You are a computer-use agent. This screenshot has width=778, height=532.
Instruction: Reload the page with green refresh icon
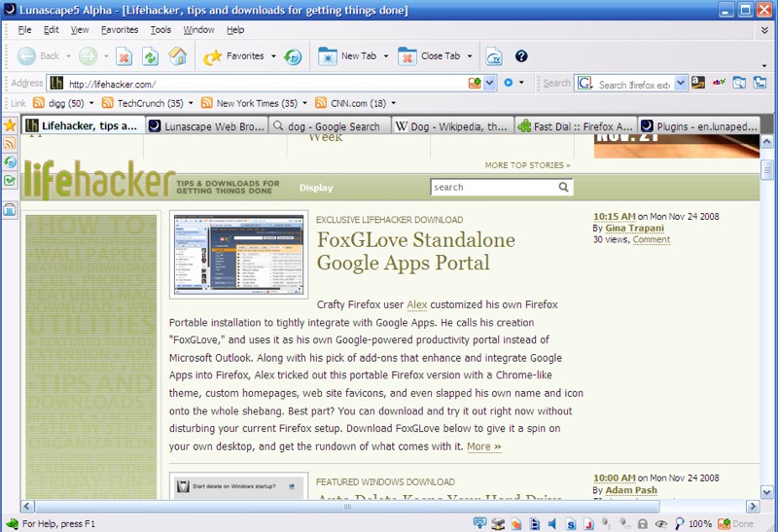[x=151, y=57]
